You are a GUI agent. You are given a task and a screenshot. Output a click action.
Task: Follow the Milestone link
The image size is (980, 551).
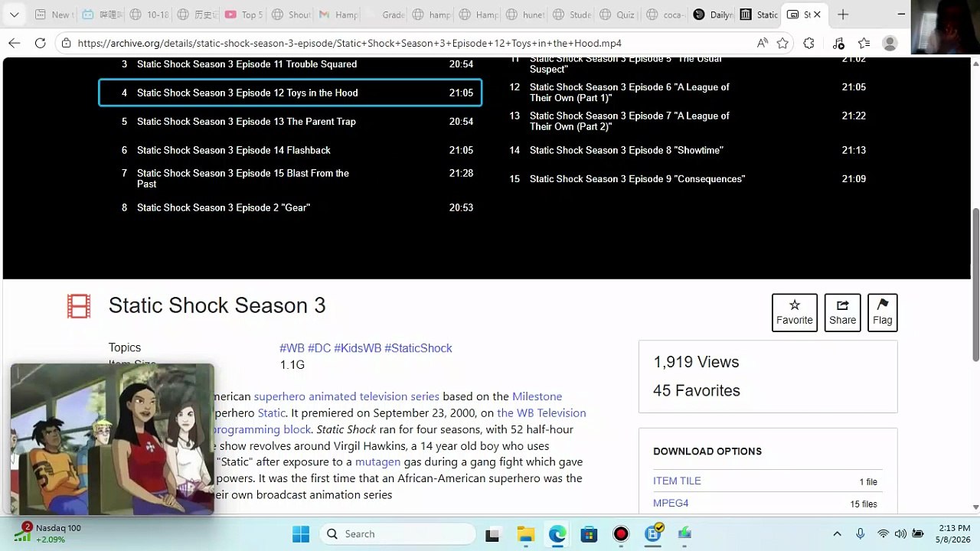click(537, 396)
